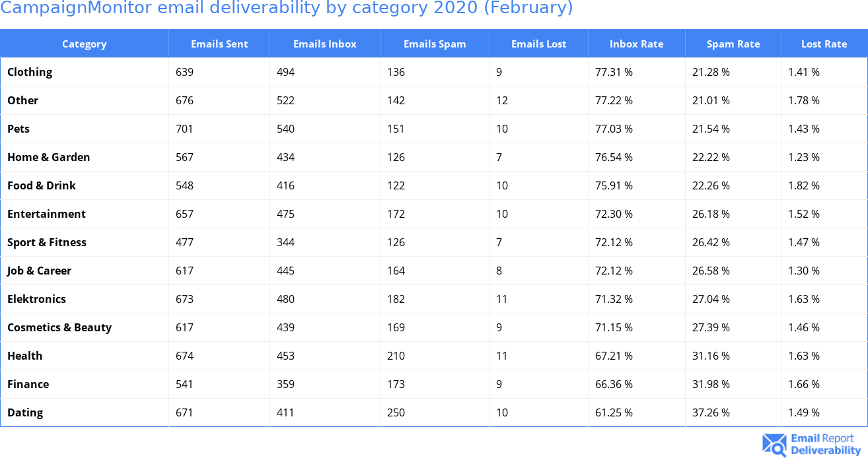Select the Clothing category row label

(30, 72)
